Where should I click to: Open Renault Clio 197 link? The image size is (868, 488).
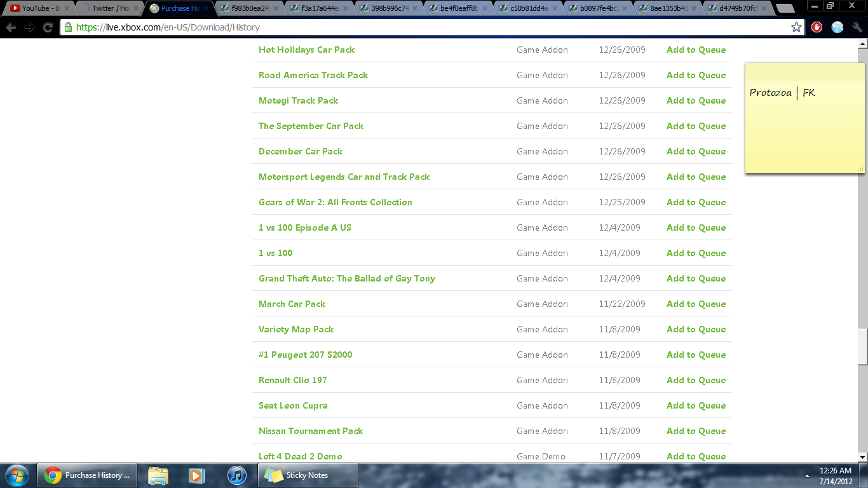click(292, 380)
